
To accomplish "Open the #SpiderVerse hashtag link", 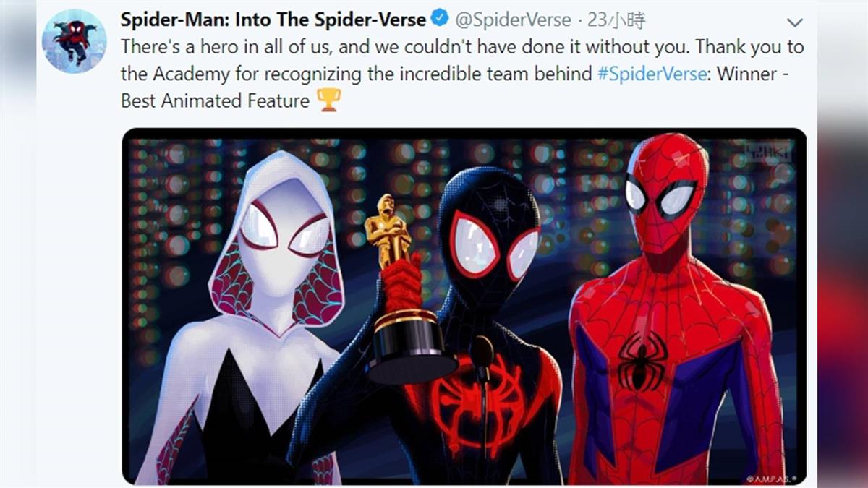I will (652, 74).
